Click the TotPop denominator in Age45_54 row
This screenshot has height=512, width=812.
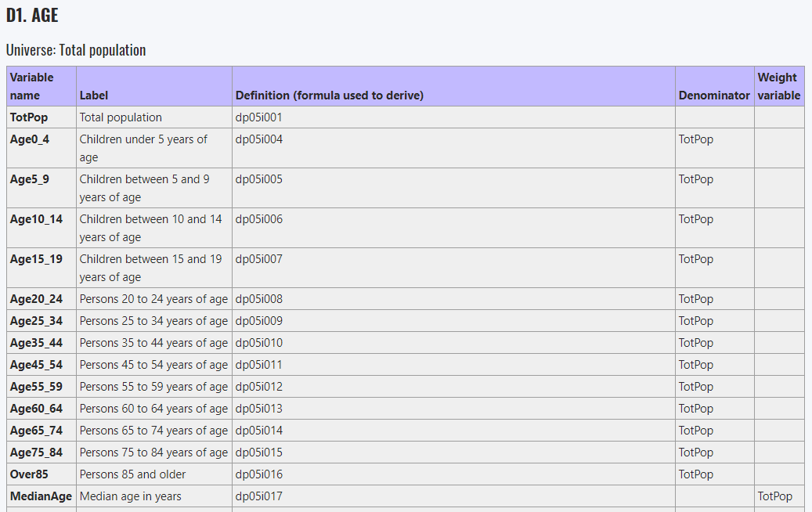(x=696, y=365)
